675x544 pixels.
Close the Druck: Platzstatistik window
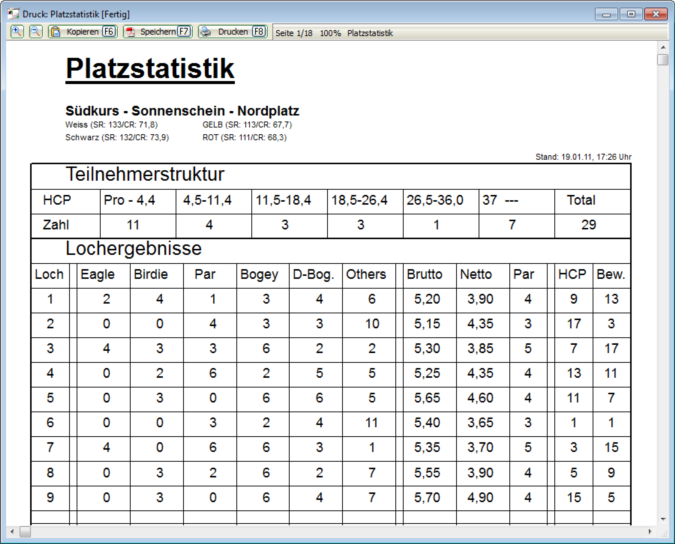point(656,14)
